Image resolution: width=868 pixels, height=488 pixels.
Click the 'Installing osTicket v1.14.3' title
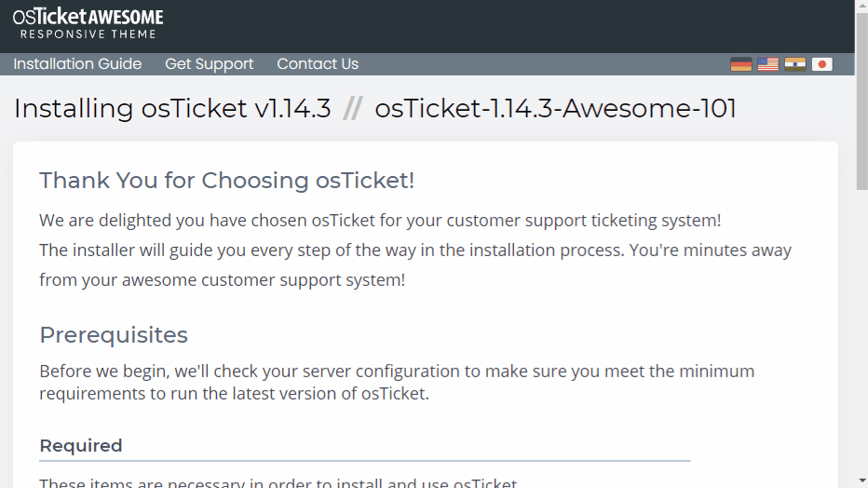172,108
